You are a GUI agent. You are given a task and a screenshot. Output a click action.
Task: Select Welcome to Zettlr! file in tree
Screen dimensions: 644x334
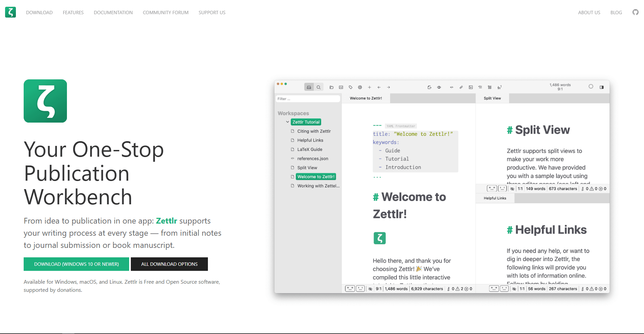point(316,177)
